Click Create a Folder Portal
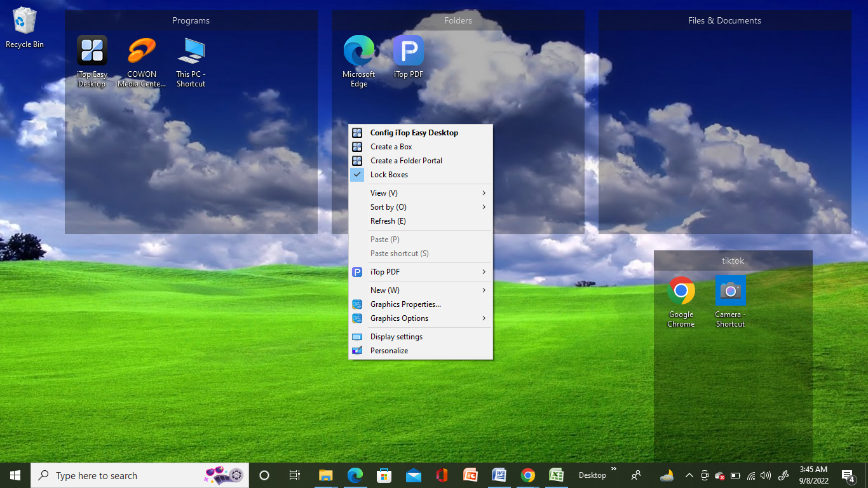This screenshot has width=868, height=488. coord(406,161)
